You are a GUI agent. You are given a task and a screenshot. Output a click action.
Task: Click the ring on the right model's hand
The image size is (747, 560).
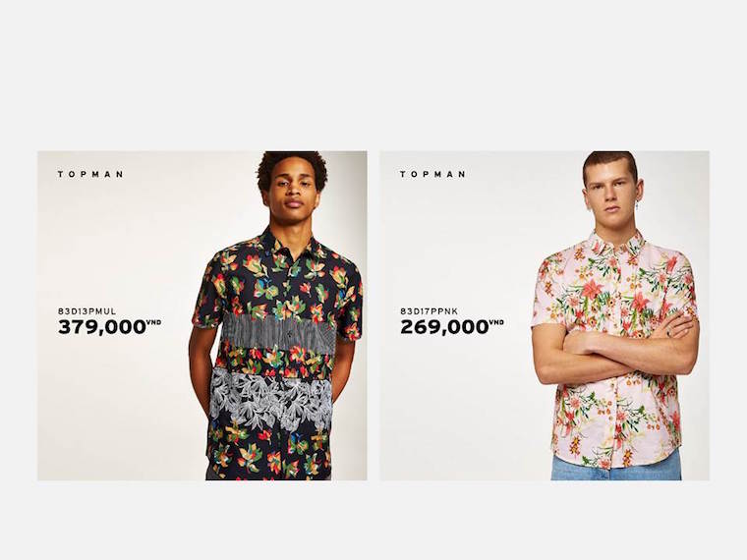(669, 333)
